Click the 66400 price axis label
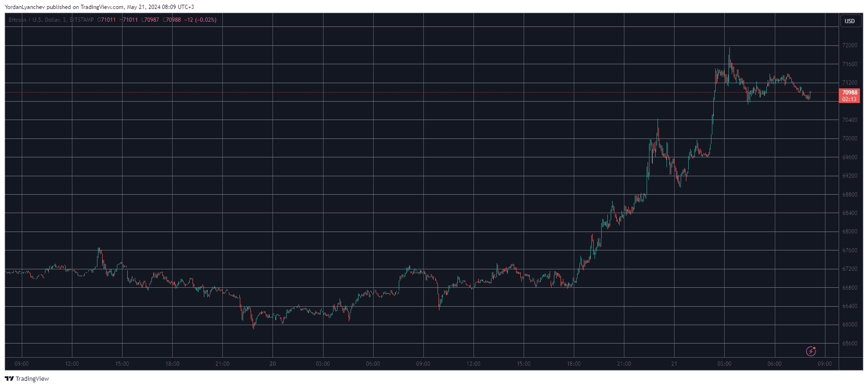 [x=850, y=306]
